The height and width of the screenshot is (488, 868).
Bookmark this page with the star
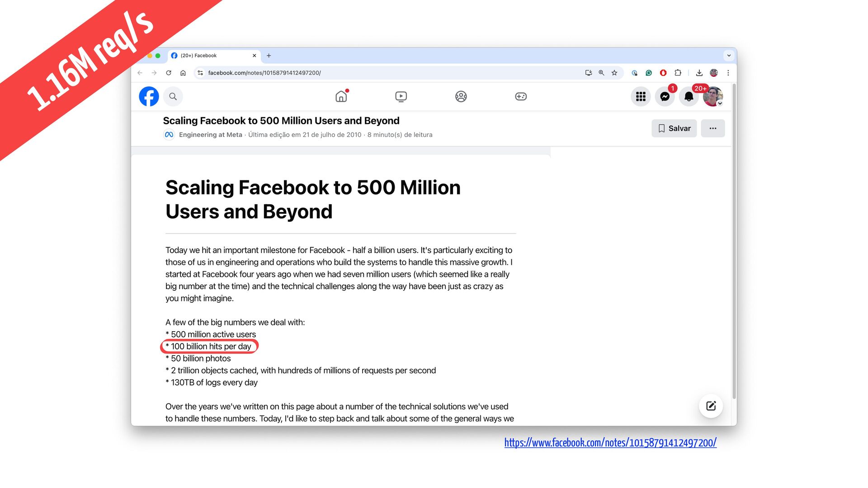tap(614, 73)
